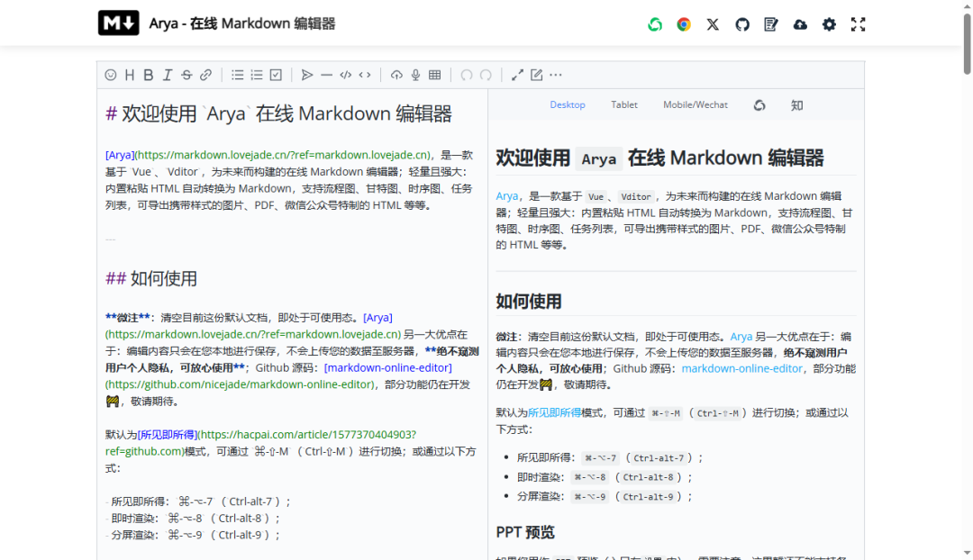Open the headings tool in toolbar

(x=130, y=75)
